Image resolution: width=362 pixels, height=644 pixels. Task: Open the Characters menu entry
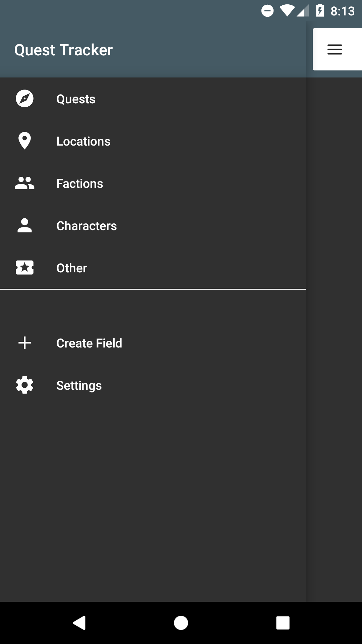point(86,226)
